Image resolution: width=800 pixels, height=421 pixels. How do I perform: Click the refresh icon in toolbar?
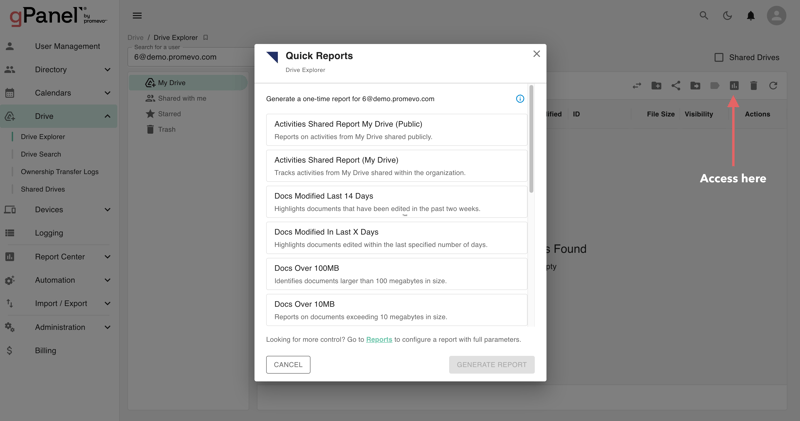tap(773, 86)
